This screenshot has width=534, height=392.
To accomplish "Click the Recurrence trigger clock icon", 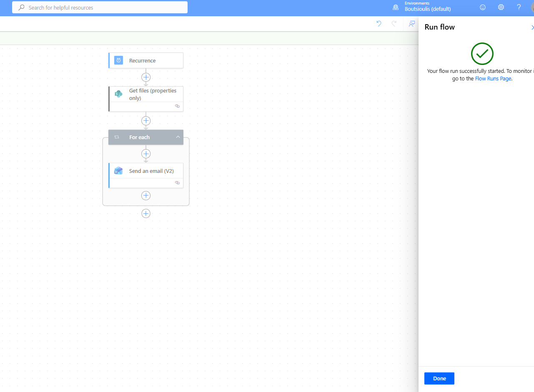I will (x=118, y=60).
